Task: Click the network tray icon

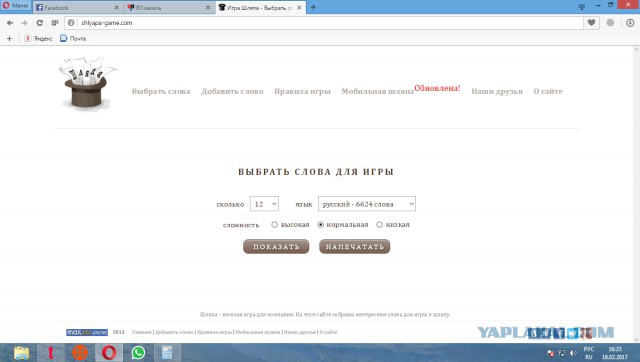Action: pos(562,353)
